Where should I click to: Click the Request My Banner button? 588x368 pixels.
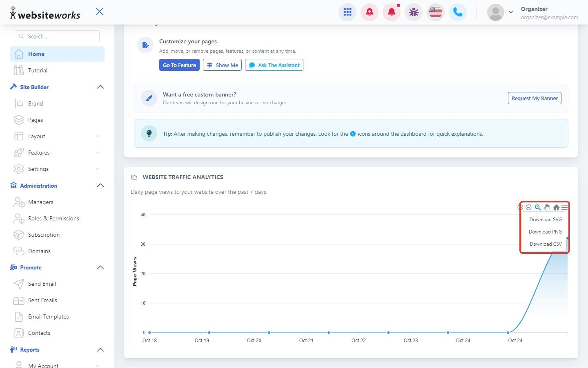(x=535, y=98)
